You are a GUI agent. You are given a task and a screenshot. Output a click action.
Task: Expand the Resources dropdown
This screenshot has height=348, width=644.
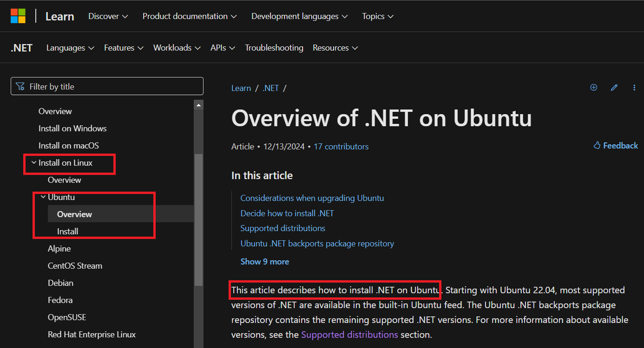pyautogui.click(x=335, y=48)
